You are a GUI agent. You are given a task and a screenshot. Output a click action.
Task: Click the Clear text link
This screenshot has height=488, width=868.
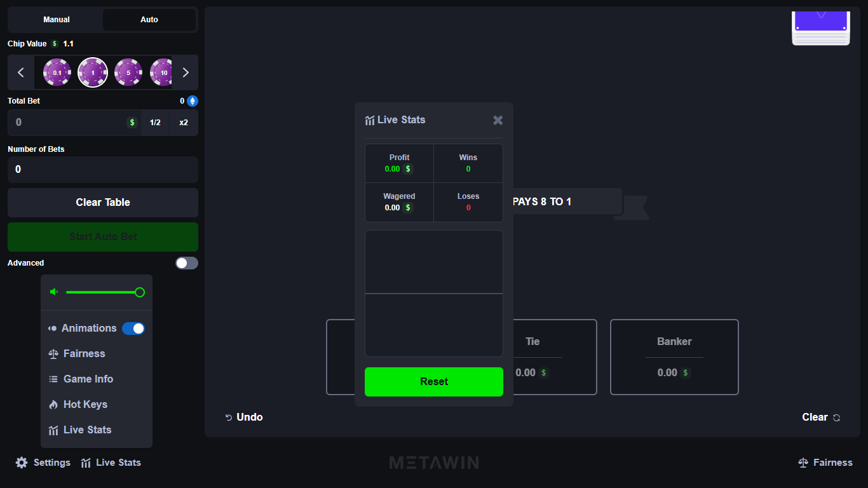tap(815, 417)
